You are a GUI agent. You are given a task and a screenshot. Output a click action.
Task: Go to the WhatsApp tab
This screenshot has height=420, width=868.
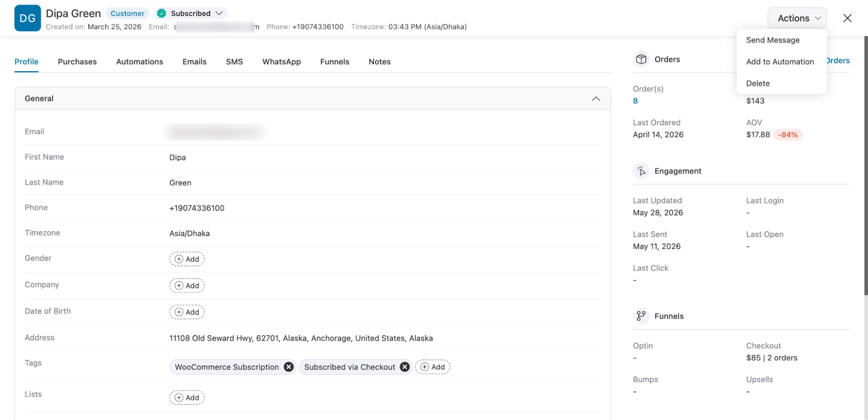[x=281, y=62]
